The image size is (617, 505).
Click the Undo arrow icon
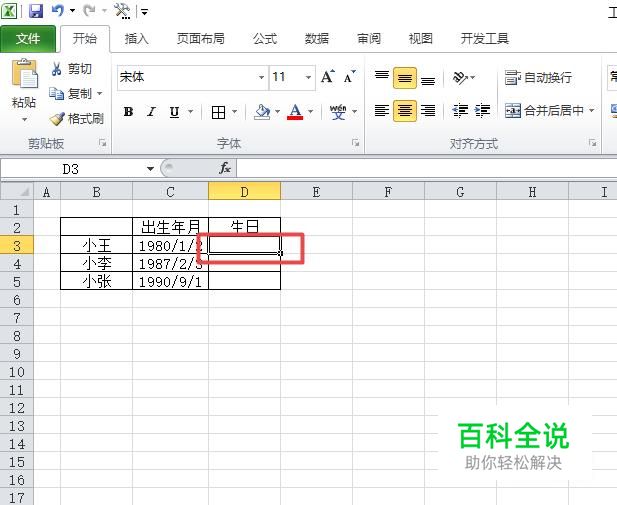[58, 11]
